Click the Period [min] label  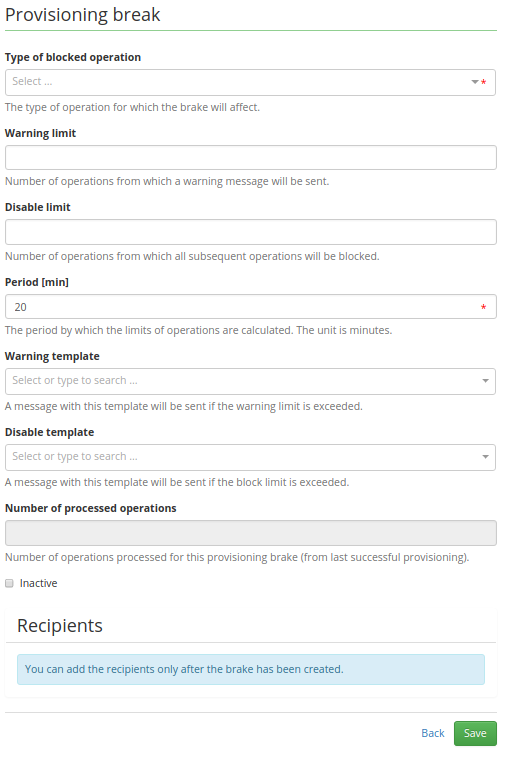coord(37,282)
